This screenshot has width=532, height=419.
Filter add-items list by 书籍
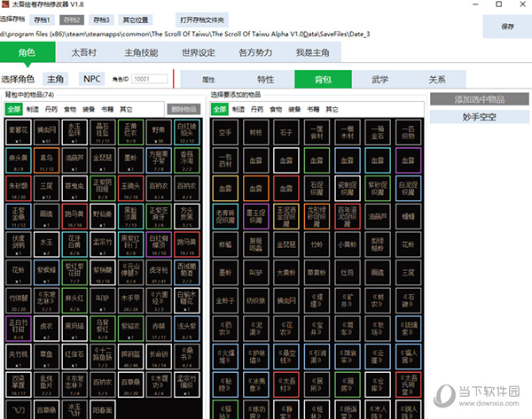tap(313, 109)
